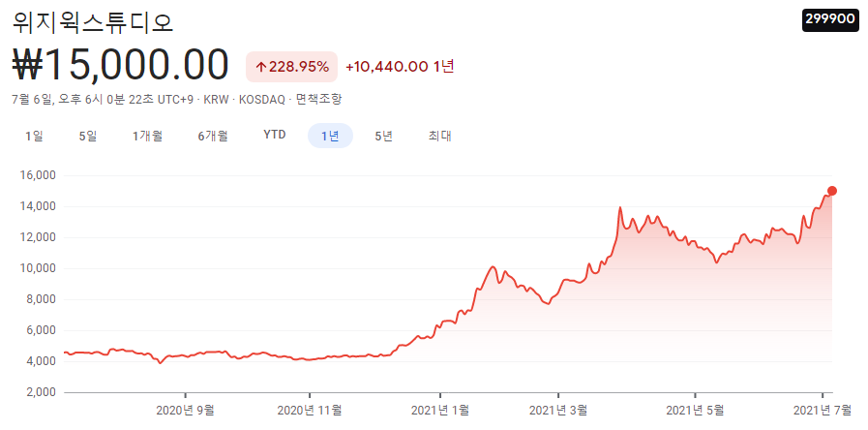Click the 2021년 7월 axis label
Screen dimensions: 868x430
click(x=823, y=411)
